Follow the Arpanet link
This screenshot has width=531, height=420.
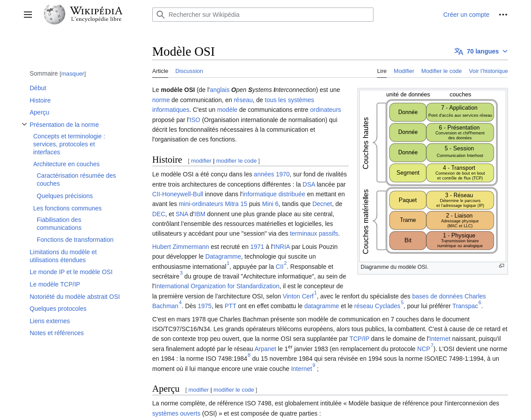(x=265, y=349)
